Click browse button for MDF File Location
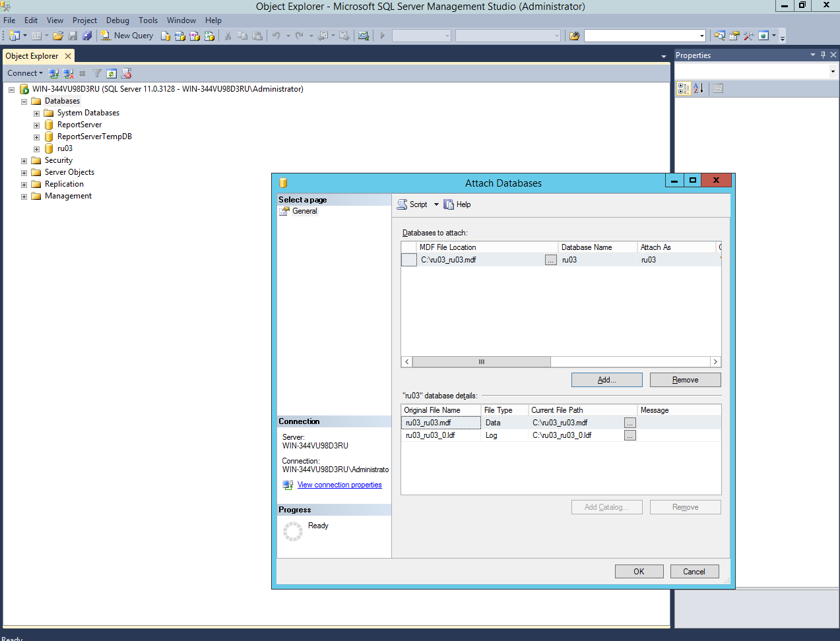The height and width of the screenshot is (641, 840). 551,260
